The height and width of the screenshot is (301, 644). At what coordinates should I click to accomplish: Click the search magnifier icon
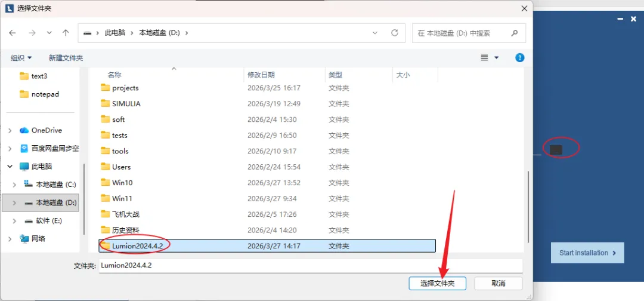click(x=514, y=33)
